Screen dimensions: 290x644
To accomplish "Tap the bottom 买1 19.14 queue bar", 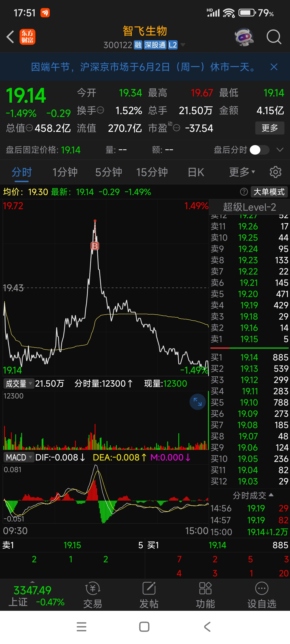I will point(217,545).
